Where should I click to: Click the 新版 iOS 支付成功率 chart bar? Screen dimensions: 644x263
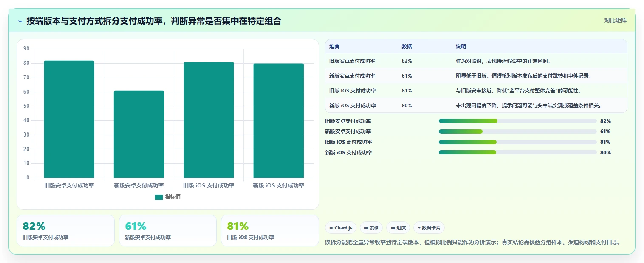coord(278,120)
